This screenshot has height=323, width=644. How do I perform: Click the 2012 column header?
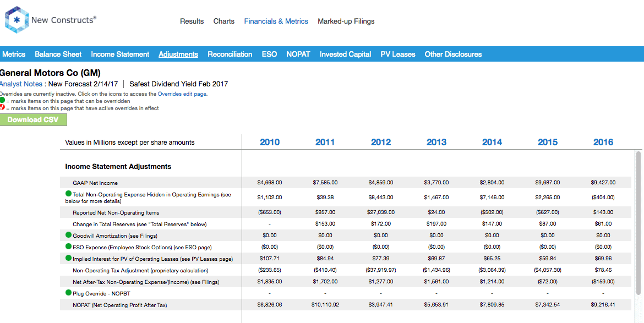point(381,142)
